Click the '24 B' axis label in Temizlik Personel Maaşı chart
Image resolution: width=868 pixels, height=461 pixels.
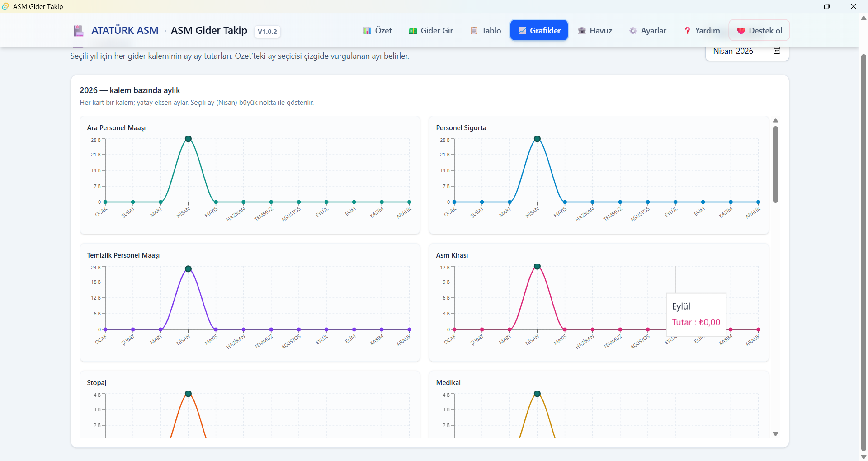click(x=96, y=268)
